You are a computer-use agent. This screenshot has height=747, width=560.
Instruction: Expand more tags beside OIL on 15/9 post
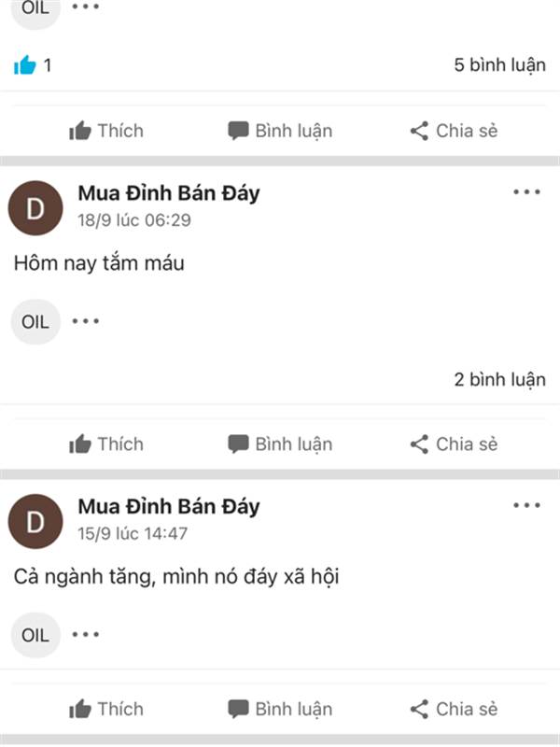pos(86,635)
